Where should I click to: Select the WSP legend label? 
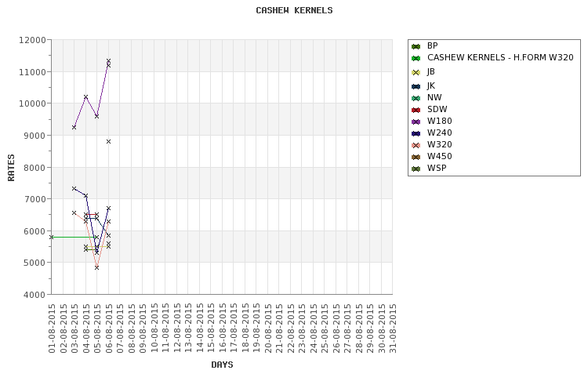(437, 168)
